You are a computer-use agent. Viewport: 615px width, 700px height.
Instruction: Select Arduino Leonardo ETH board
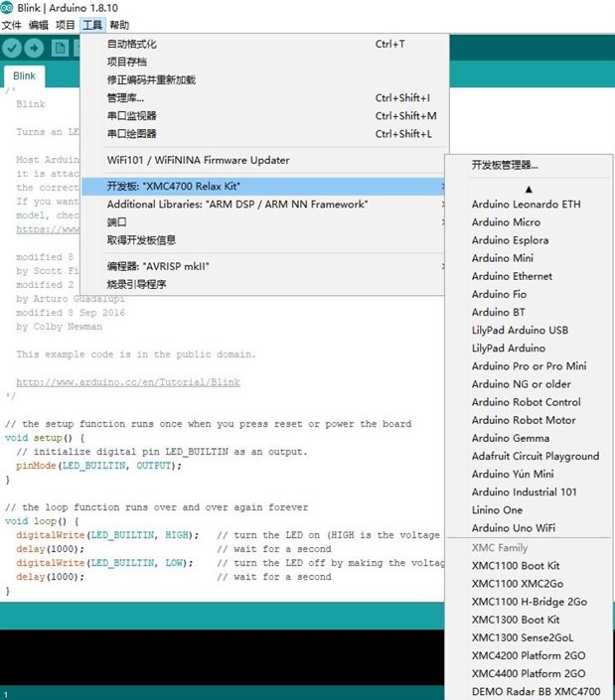click(x=530, y=204)
